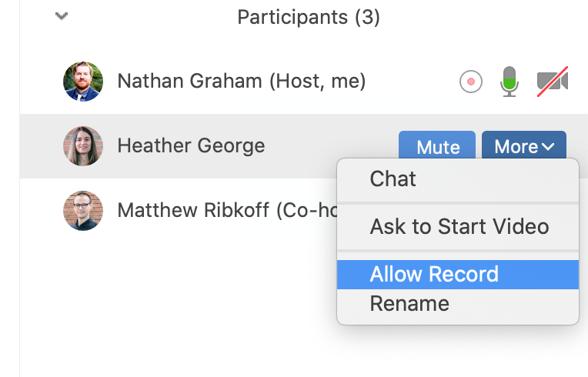Select Heather George's name in the list
The image size is (588, 377).
click(x=191, y=146)
